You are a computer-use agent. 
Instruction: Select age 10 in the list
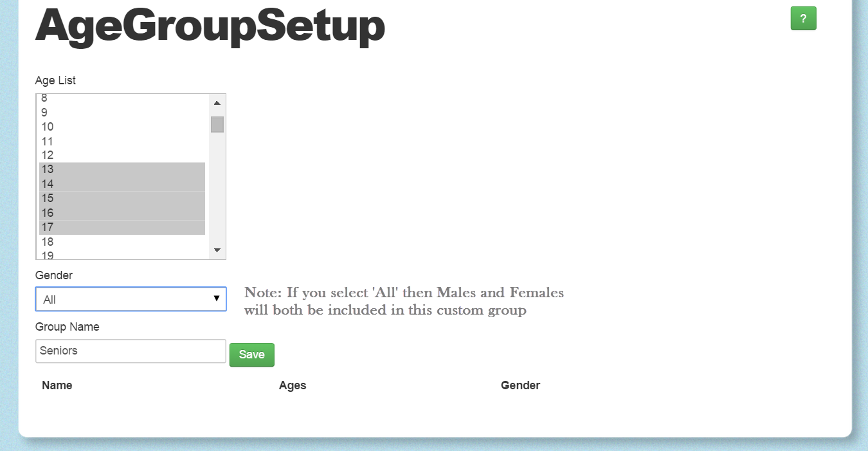point(122,126)
